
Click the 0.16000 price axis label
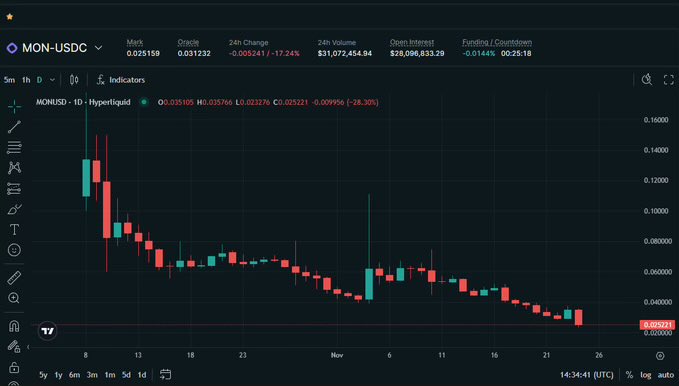click(x=656, y=120)
